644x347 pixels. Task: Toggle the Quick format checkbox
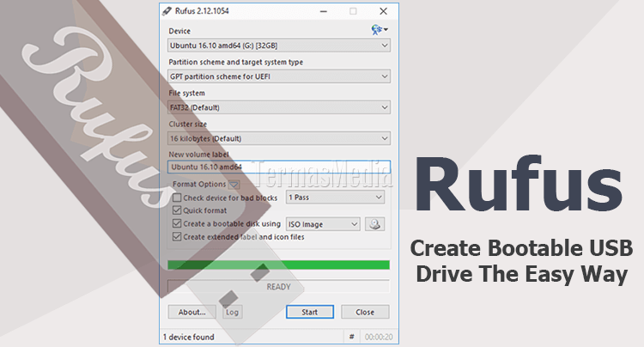(177, 210)
